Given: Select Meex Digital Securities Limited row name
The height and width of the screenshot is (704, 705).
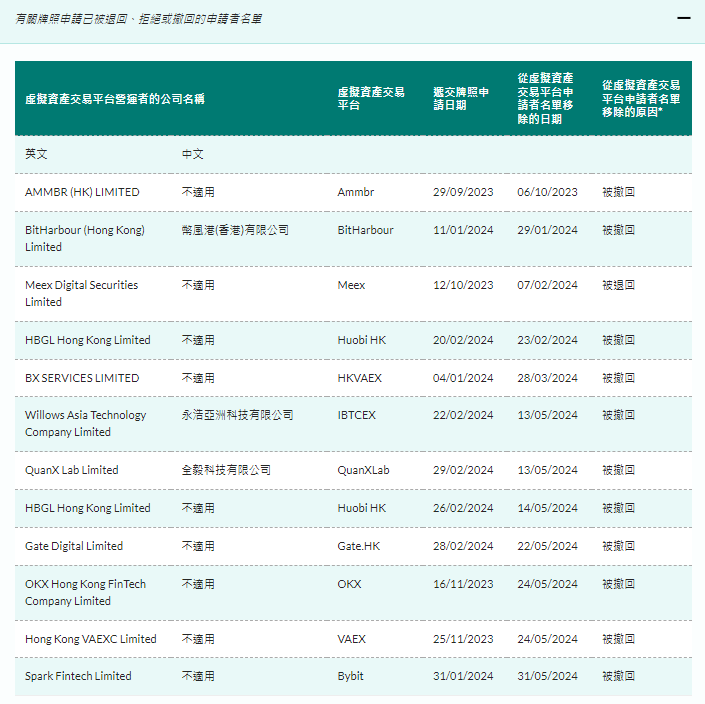Looking at the screenshot, I should coord(81,293).
